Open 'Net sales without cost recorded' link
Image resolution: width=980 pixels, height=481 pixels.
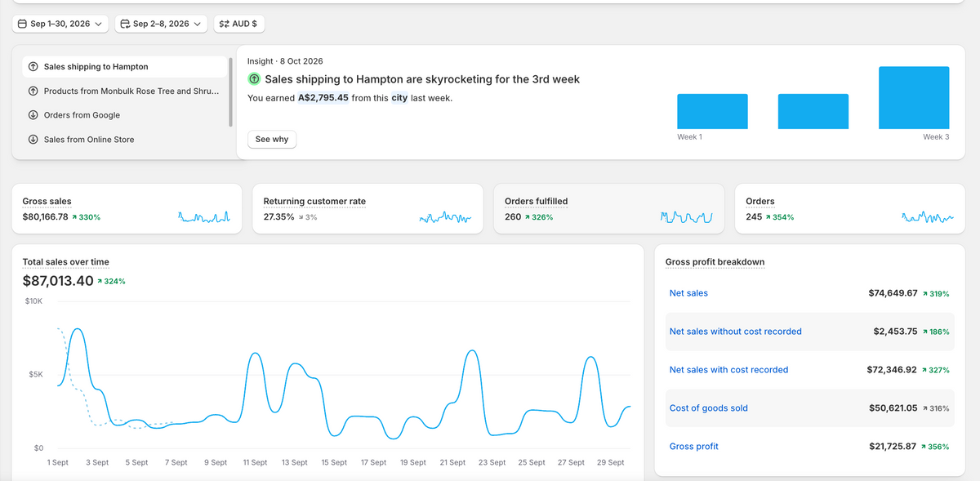pyautogui.click(x=735, y=332)
